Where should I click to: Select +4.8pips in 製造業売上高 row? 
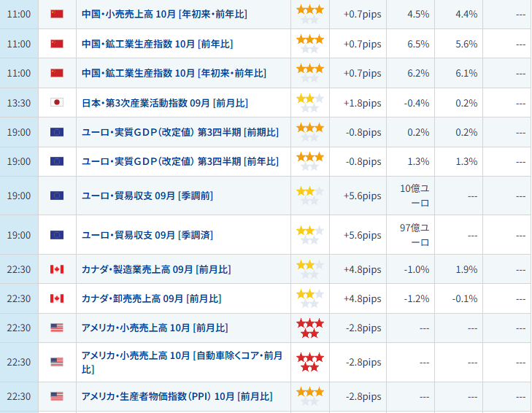tap(363, 269)
